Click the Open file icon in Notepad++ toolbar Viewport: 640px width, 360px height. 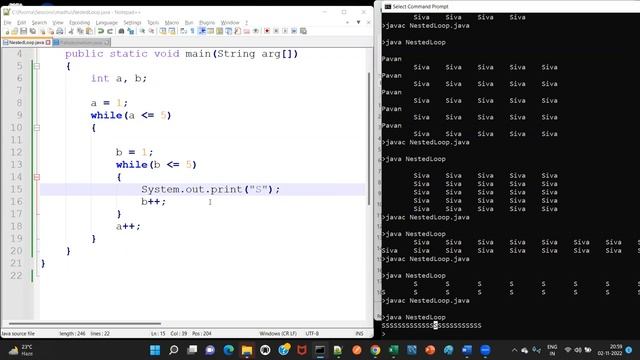15,31
